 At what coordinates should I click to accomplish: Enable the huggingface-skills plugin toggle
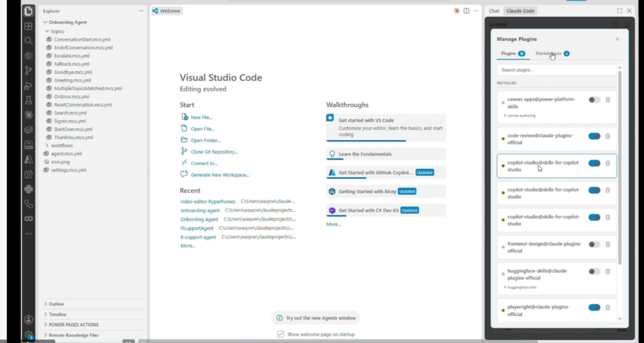[x=594, y=271]
